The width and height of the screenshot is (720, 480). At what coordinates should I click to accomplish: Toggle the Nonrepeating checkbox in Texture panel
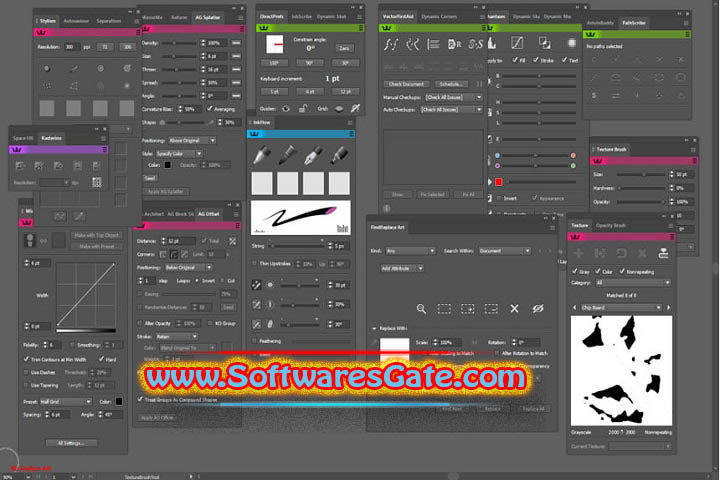tap(622, 271)
